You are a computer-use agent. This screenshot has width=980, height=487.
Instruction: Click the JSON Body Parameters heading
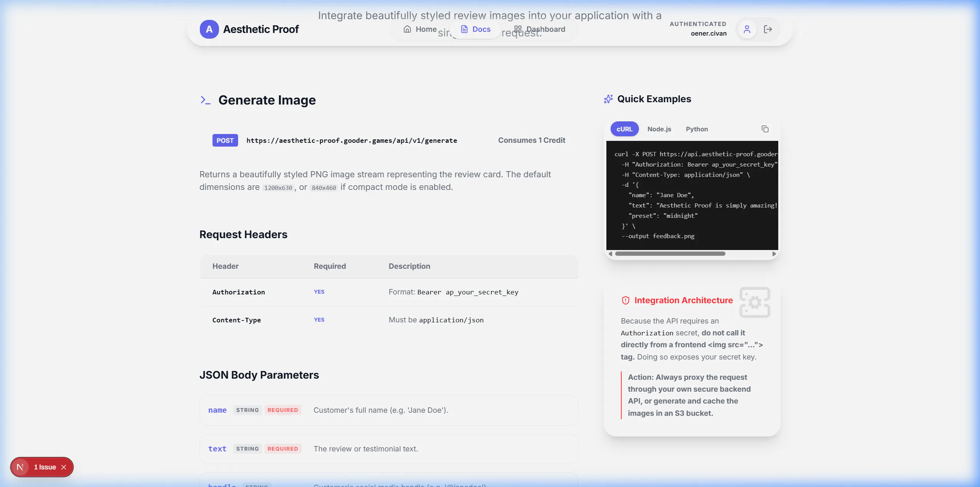[x=259, y=375]
